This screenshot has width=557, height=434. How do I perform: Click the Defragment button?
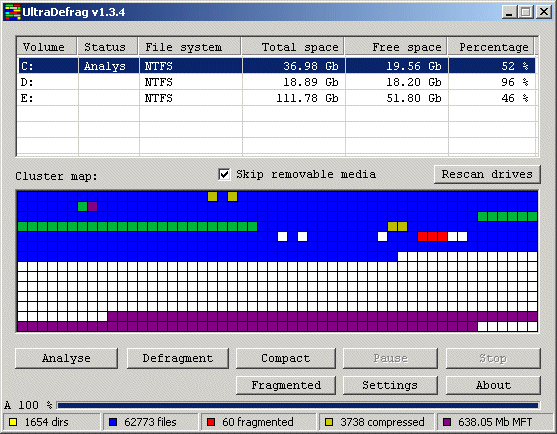point(178,358)
